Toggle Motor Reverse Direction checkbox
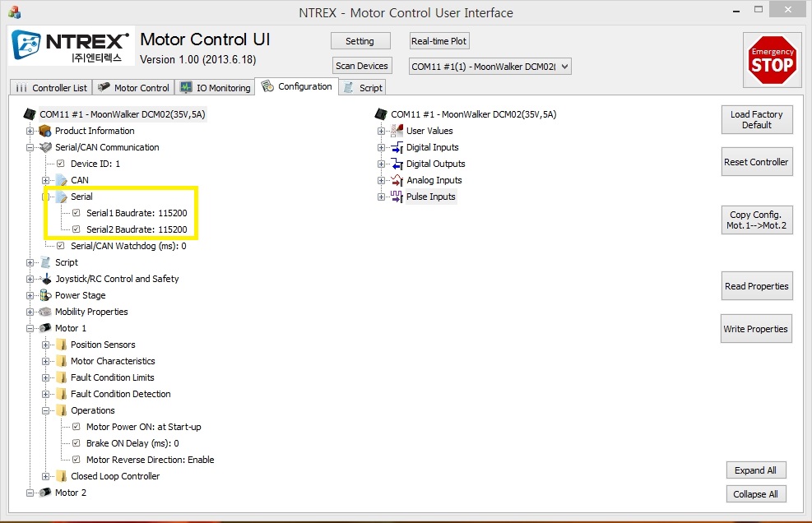812x523 pixels. click(77, 460)
